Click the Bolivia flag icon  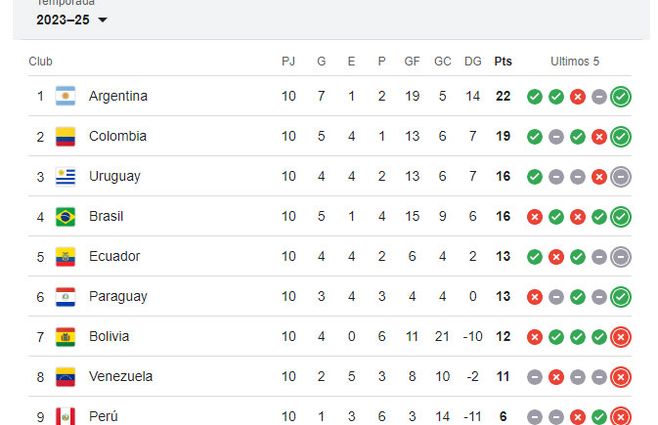(66, 336)
